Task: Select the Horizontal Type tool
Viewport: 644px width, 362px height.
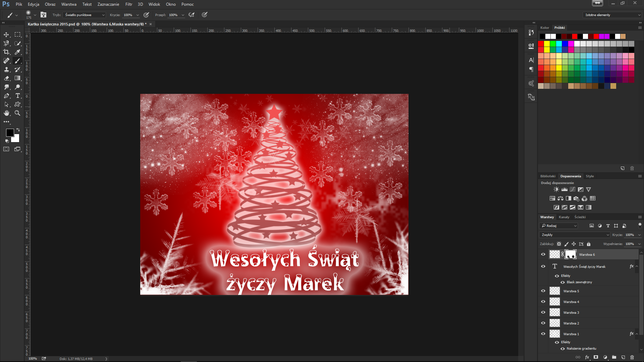Action: point(18,96)
